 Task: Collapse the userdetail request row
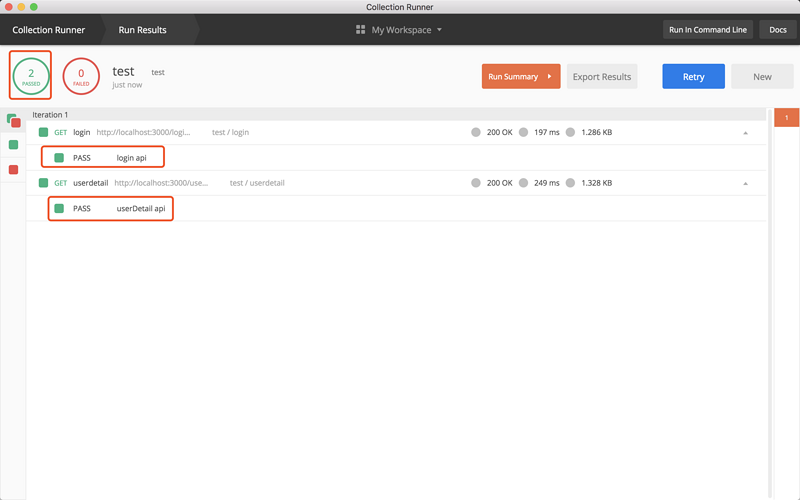[745, 183]
